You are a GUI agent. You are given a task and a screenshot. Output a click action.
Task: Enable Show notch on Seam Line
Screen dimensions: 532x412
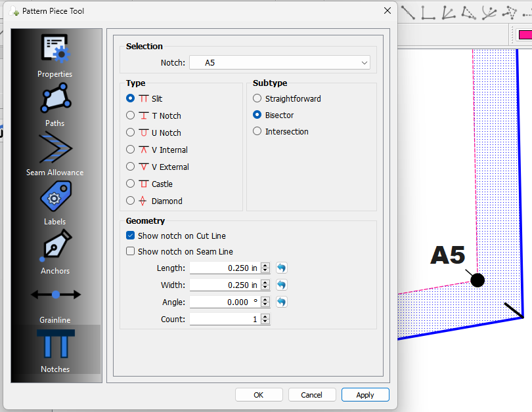click(130, 251)
